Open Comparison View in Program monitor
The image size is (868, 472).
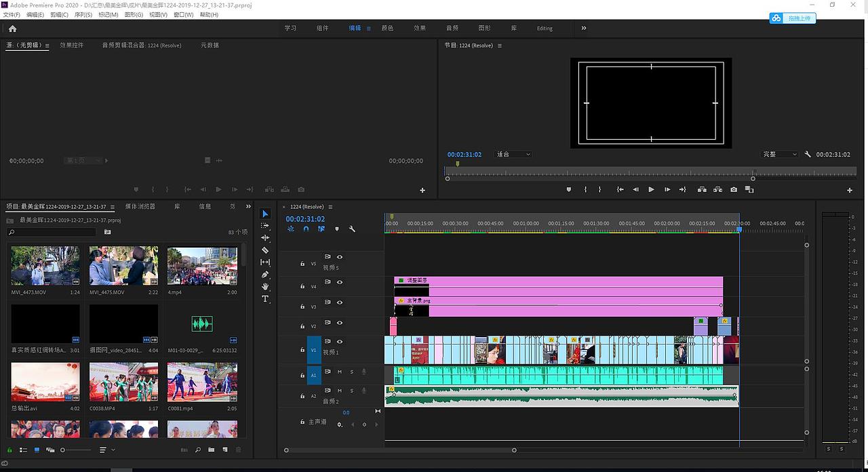tap(749, 190)
